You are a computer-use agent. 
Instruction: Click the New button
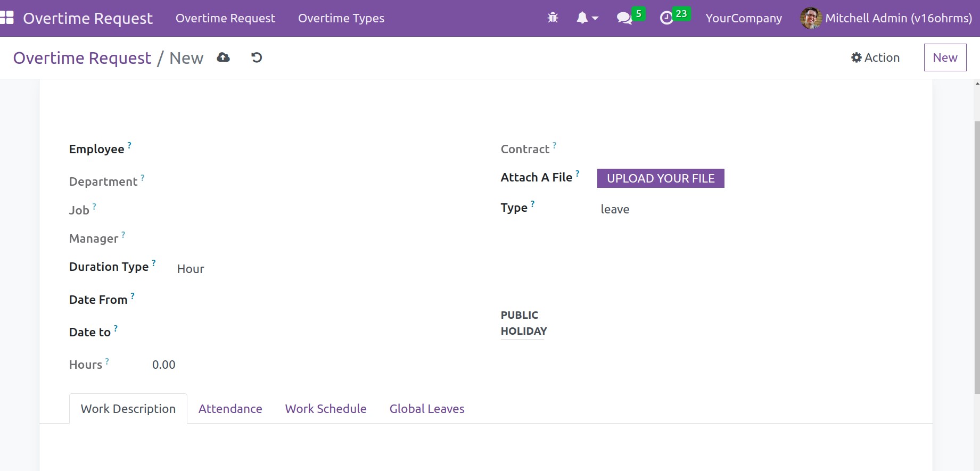click(x=944, y=57)
